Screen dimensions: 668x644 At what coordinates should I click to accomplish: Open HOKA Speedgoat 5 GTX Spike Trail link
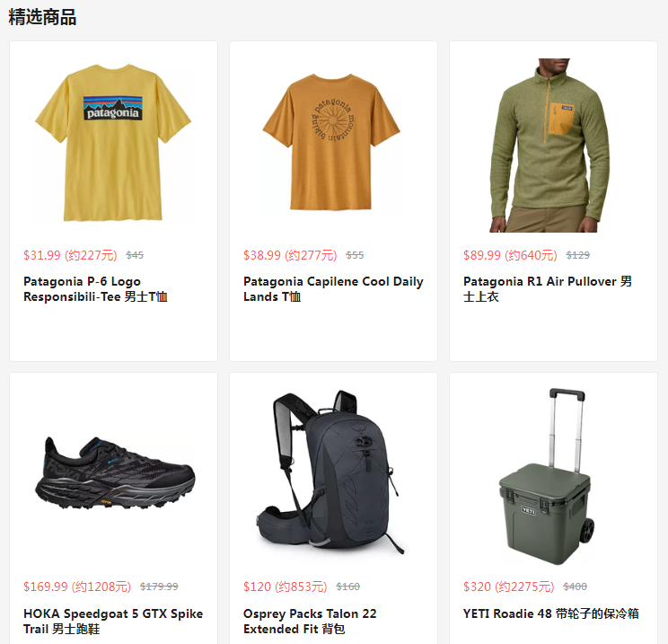pyautogui.click(x=113, y=621)
